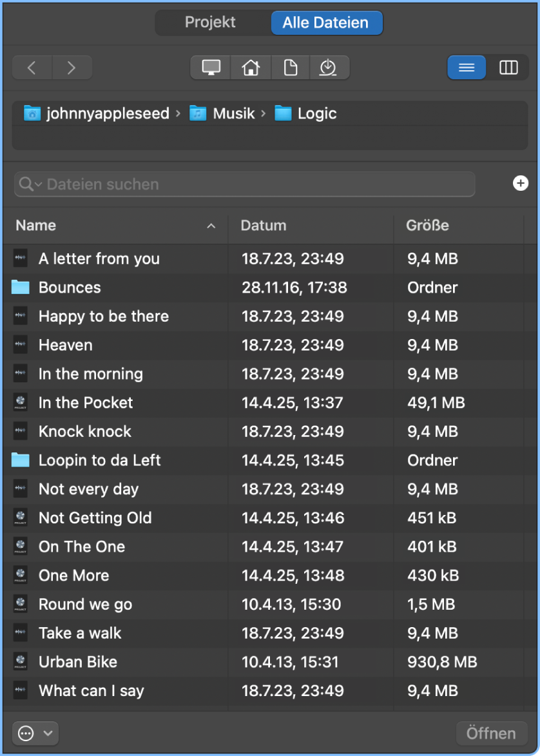The width and height of the screenshot is (540, 756).
Task: Navigate forward with the right arrow
Action: click(72, 68)
